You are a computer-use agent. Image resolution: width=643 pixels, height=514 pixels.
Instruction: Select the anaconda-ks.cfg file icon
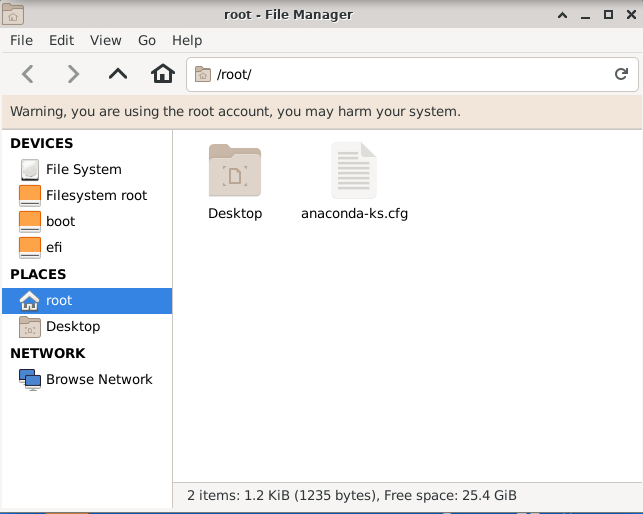point(354,170)
